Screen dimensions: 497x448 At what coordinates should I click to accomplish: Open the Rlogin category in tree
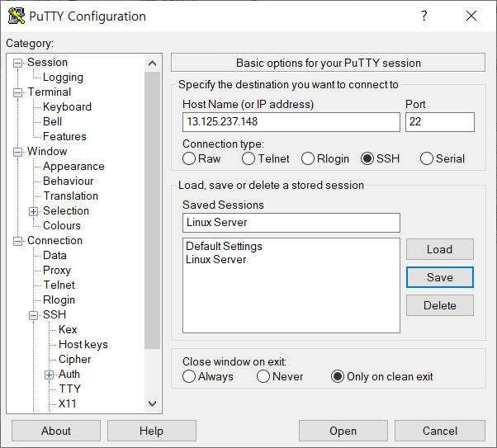[59, 300]
